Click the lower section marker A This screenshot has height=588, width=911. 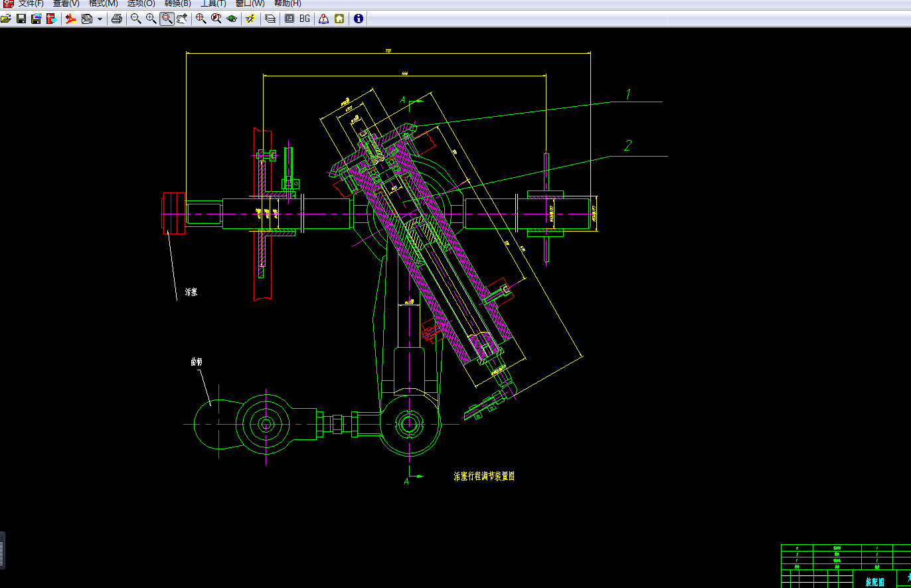tap(406, 481)
